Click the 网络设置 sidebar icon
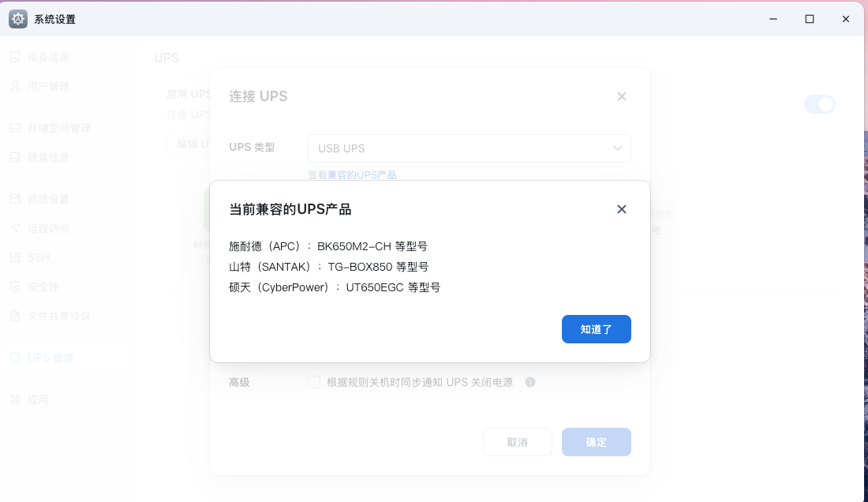Viewport: 868px width, 502px height. click(x=15, y=199)
